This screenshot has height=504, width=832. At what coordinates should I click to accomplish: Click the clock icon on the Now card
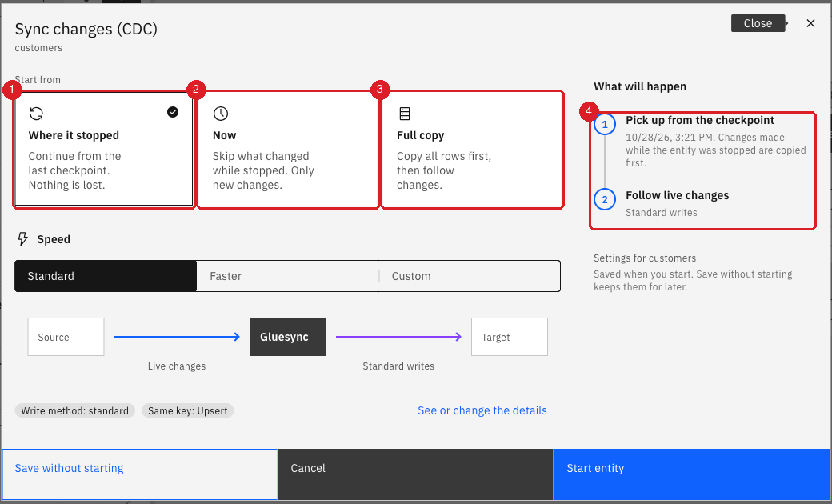click(220, 114)
